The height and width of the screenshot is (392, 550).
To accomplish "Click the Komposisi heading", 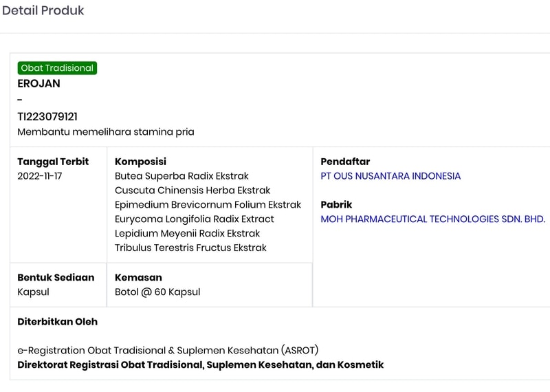I will click(x=140, y=162).
